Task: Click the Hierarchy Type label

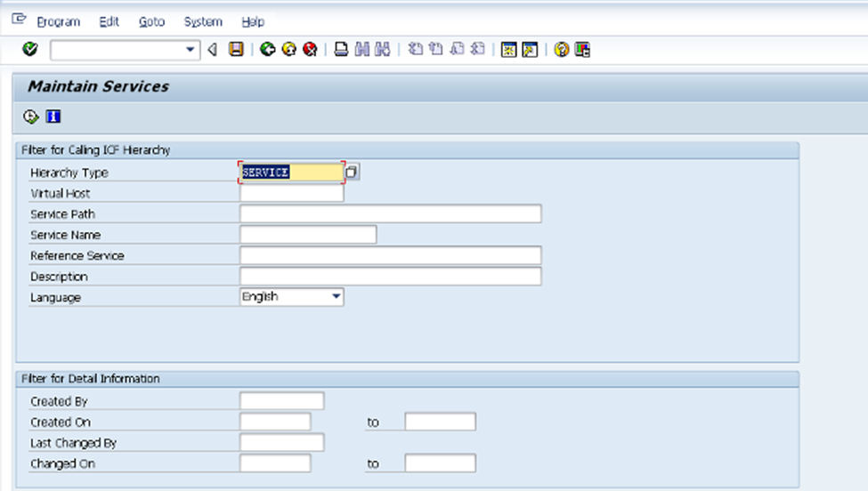Action: click(x=69, y=173)
